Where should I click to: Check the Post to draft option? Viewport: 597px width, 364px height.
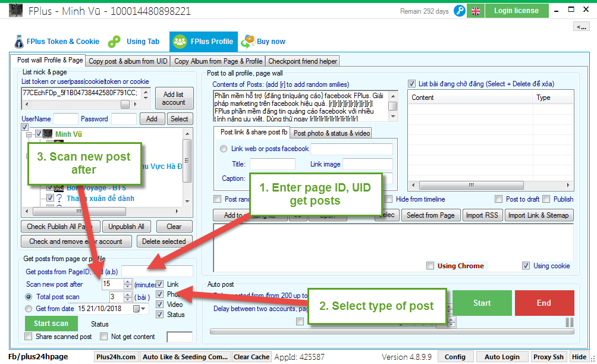498,199
